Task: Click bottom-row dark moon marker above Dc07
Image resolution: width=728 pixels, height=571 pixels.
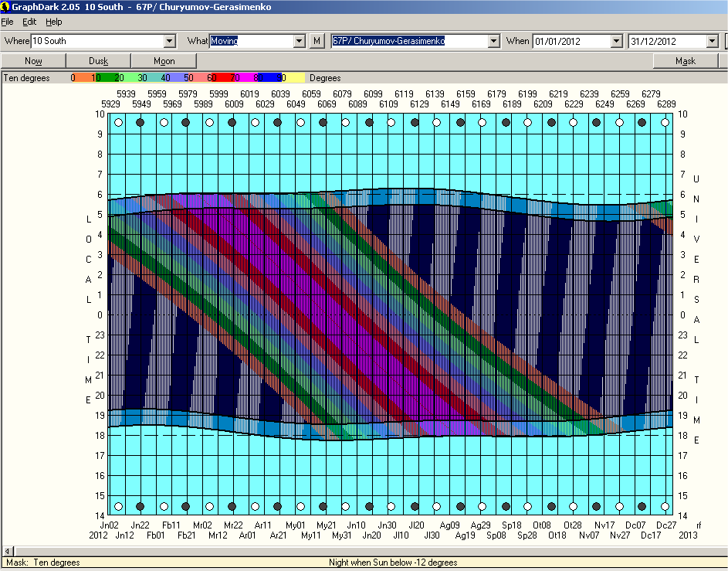Action: click(x=642, y=507)
